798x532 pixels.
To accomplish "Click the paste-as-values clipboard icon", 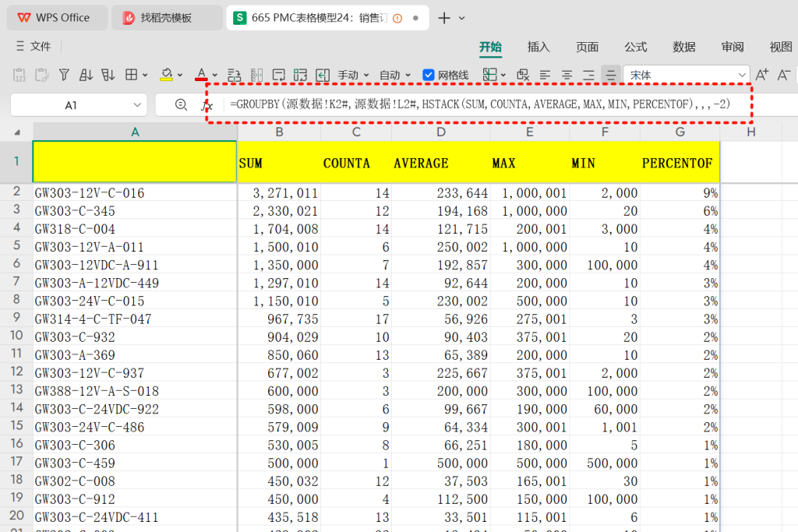I will pos(19,76).
